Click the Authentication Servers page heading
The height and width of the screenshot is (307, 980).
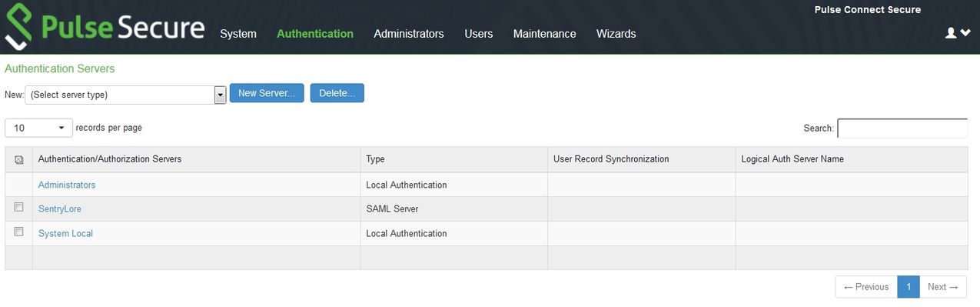(60, 68)
